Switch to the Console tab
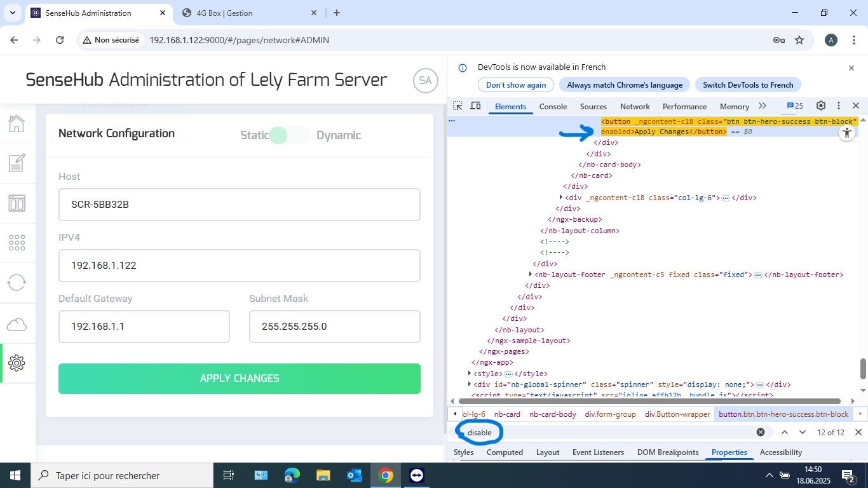This screenshot has width=868, height=488. click(553, 106)
